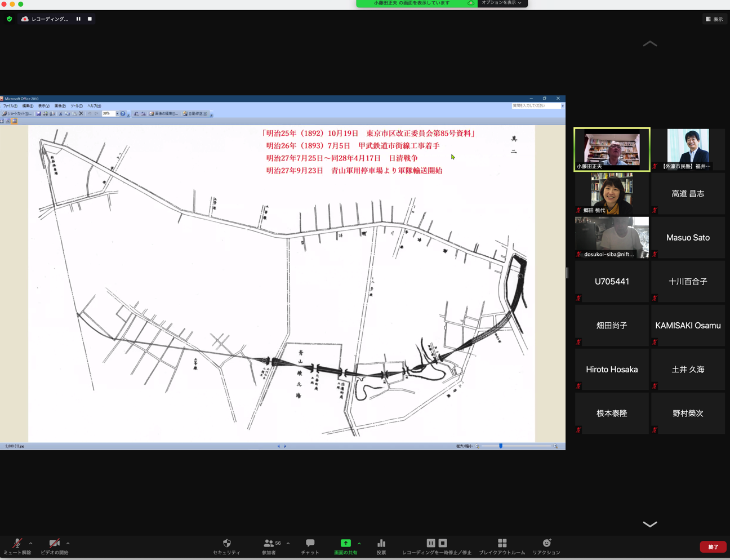The height and width of the screenshot is (560, 730).
Task: Click the red 終了 end meeting button
Action: click(x=713, y=546)
